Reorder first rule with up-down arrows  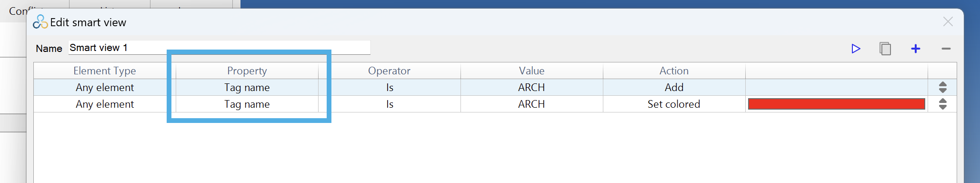[942, 87]
